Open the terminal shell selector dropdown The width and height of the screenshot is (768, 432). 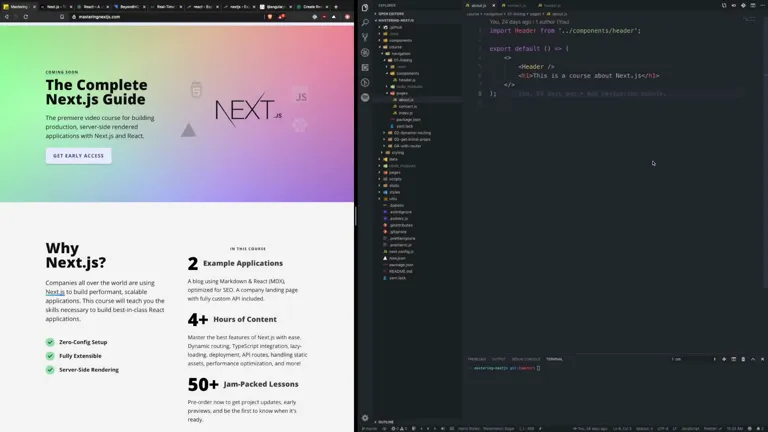693,359
